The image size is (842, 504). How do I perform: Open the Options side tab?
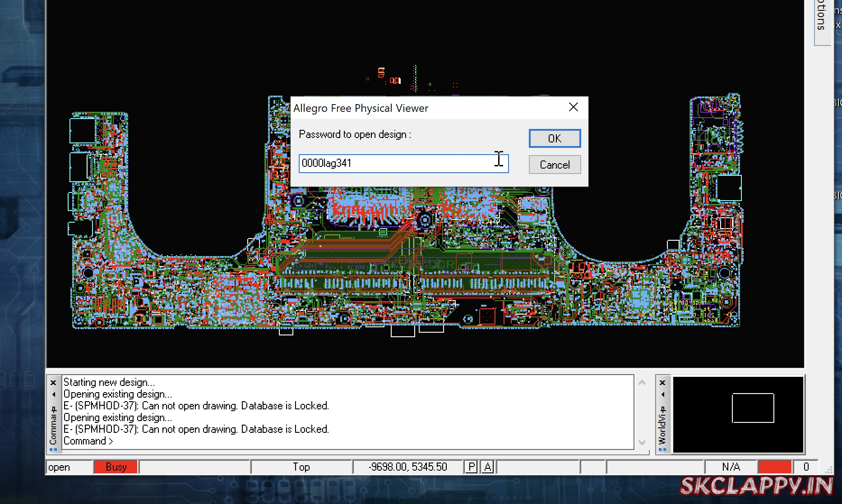(822, 22)
